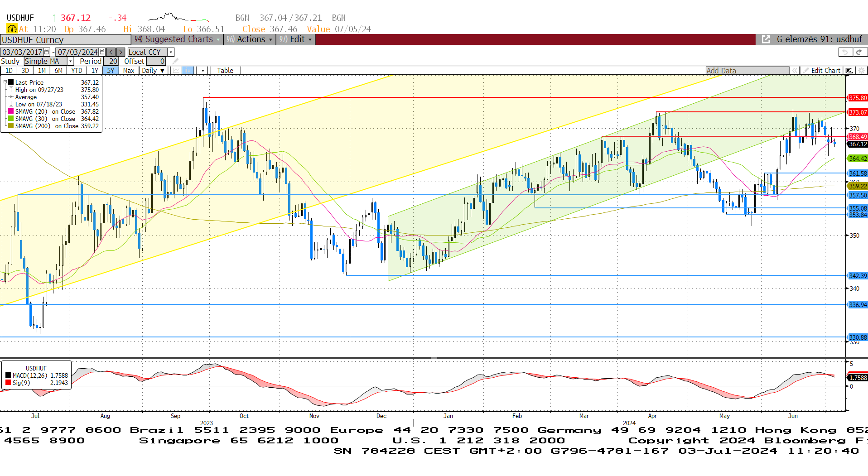The image size is (868, 476).
Task: Click the Last Price black square icon
Action: click(11, 82)
